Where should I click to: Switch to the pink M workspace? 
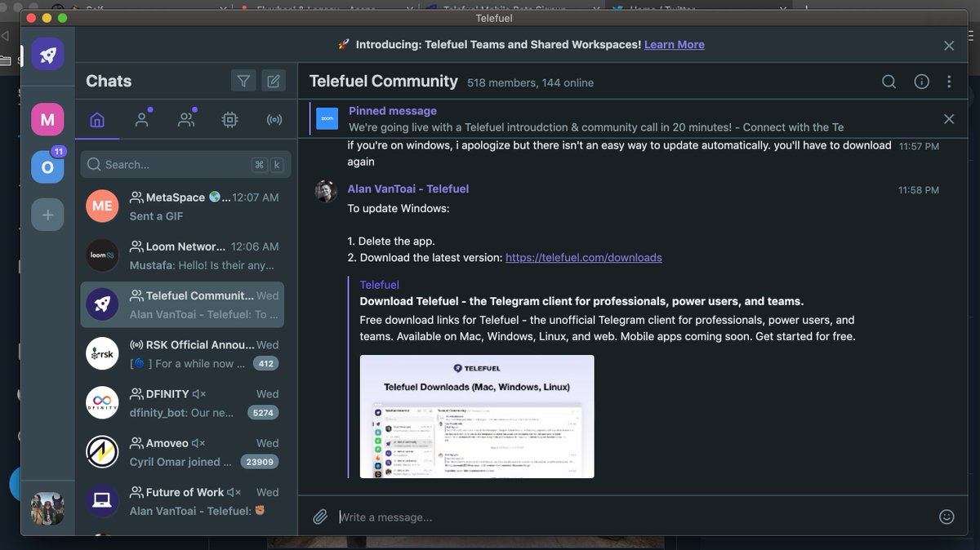[47, 119]
